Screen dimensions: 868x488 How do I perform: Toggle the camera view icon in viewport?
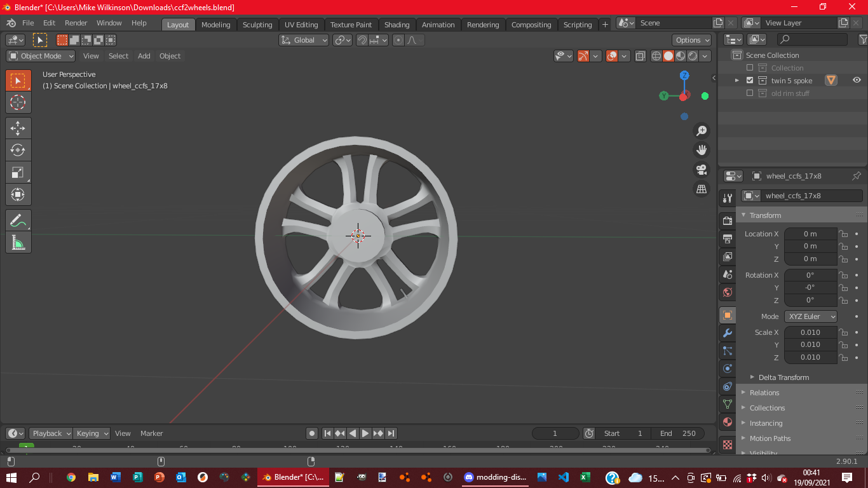click(702, 170)
